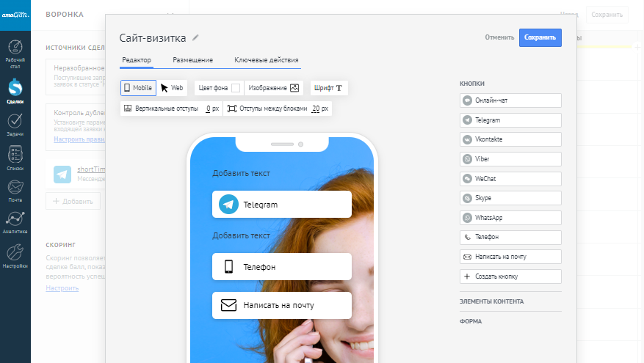
Task: Switch preview to Web mode
Action: point(173,88)
